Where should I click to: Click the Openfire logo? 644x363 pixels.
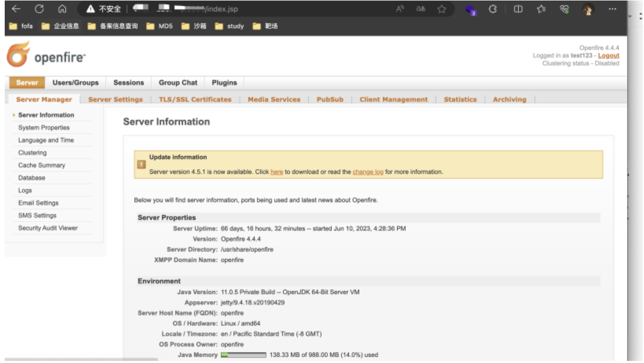(x=46, y=54)
